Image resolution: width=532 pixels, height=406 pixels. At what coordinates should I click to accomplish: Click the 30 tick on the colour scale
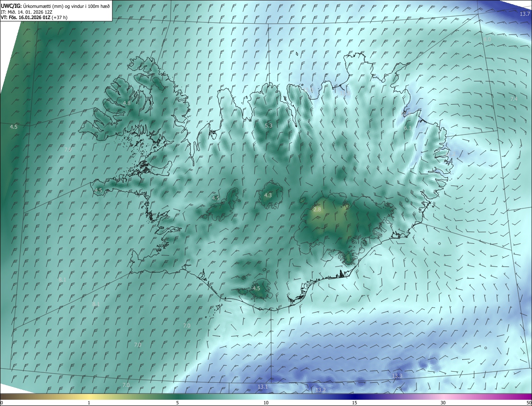(x=443, y=403)
